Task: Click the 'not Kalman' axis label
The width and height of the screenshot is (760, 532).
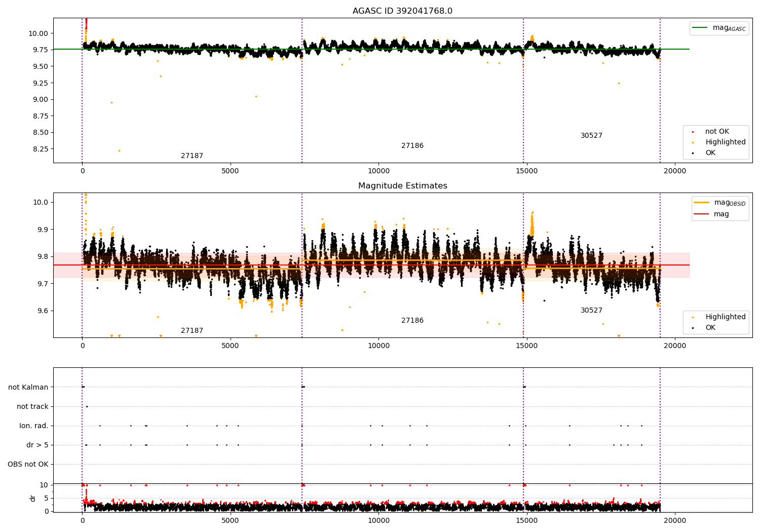Action: [28, 387]
